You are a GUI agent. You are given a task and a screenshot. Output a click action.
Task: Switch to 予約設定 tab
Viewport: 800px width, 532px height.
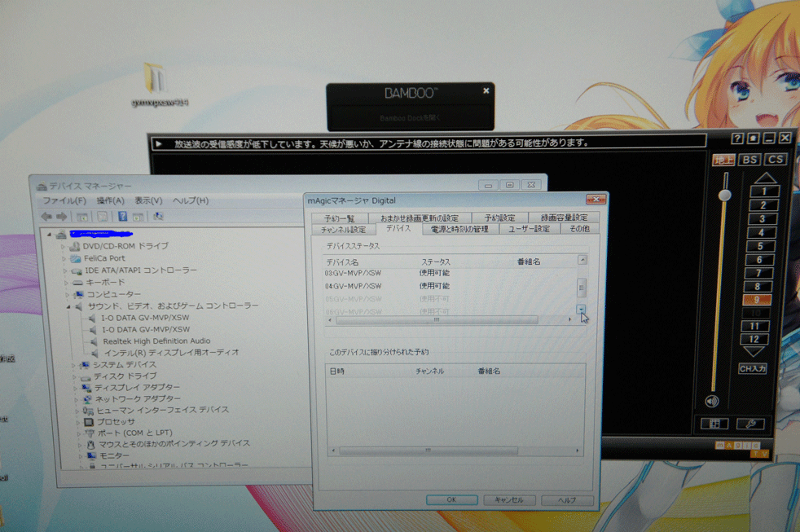coord(500,218)
